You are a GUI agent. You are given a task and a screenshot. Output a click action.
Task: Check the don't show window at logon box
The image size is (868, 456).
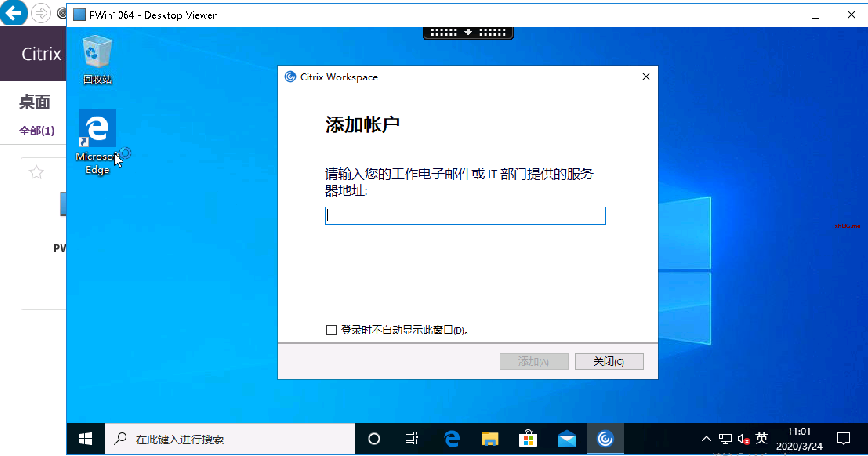pos(331,330)
